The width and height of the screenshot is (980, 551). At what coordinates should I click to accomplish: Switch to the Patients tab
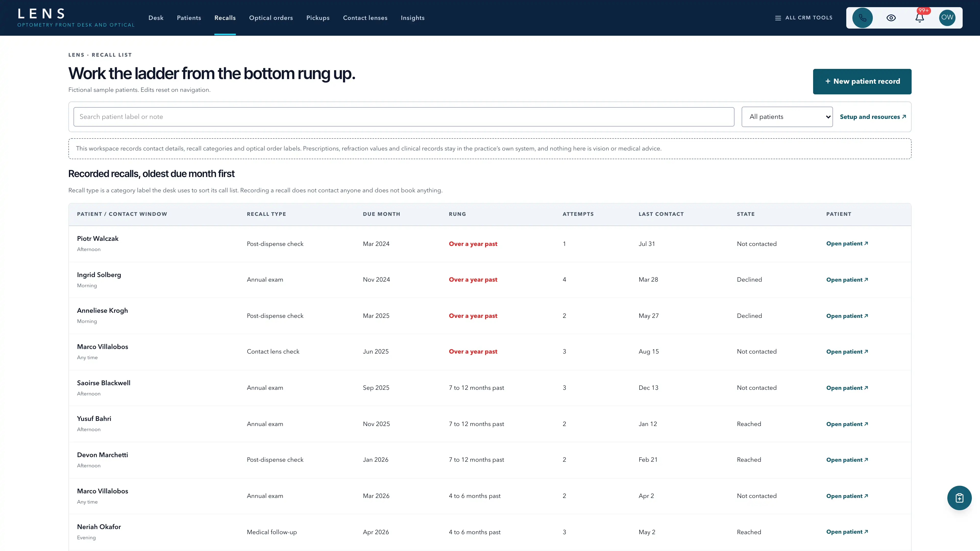tap(189, 18)
